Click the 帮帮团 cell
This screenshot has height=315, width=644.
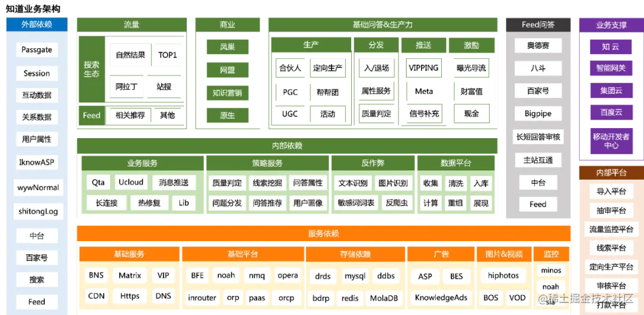coord(327,92)
